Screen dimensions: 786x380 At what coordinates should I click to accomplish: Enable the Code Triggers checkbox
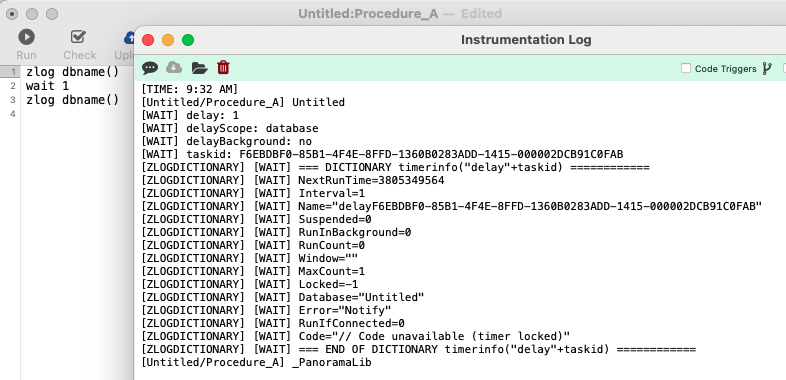pos(686,69)
